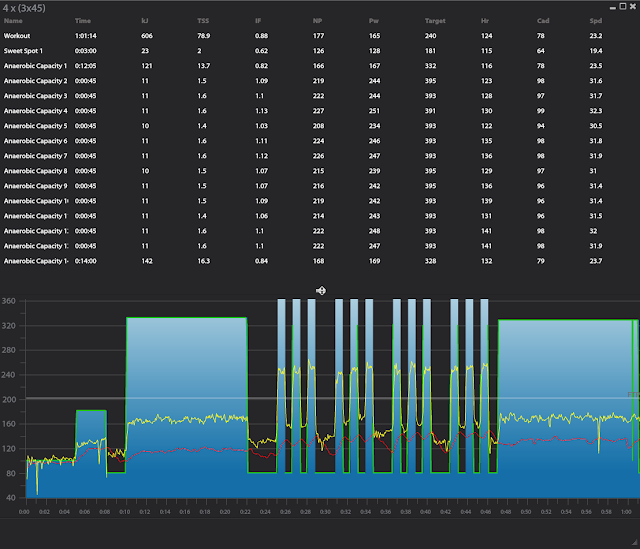Click Anaerobic Capacity 5 NP value 208

click(318, 126)
